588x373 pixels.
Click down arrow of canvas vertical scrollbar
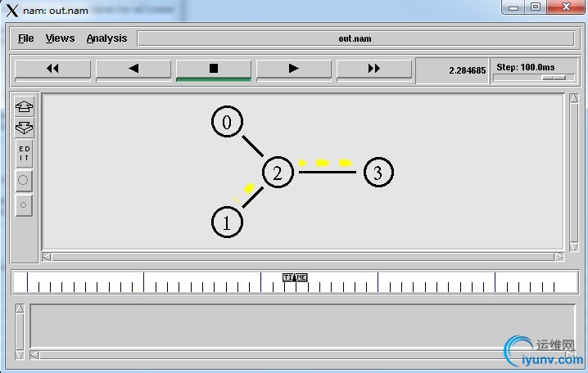tap(574, 246)
